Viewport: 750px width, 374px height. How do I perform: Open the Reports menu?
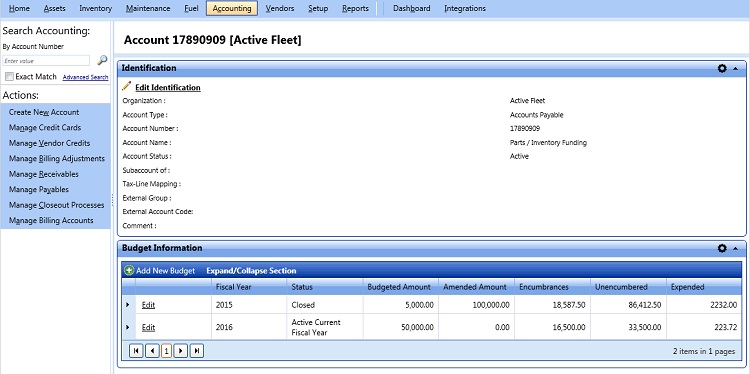click(x=355, y=8)
